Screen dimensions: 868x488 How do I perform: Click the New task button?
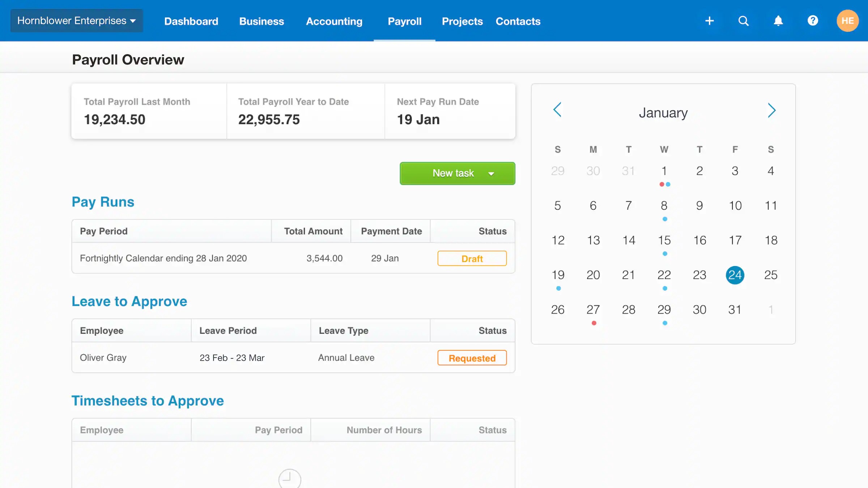[453, 174]
